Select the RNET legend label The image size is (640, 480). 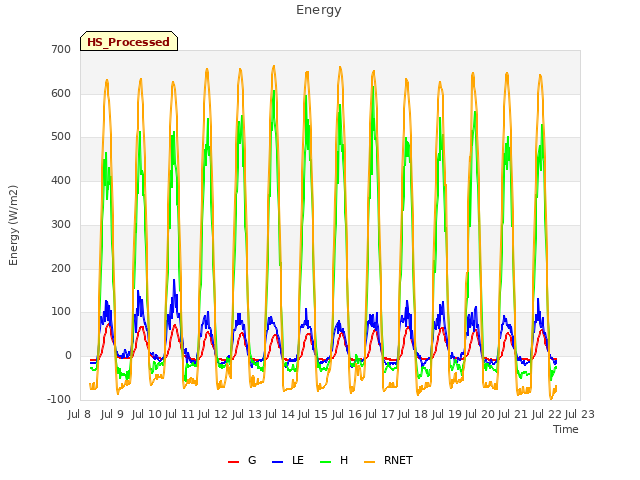tap(398, 460)
